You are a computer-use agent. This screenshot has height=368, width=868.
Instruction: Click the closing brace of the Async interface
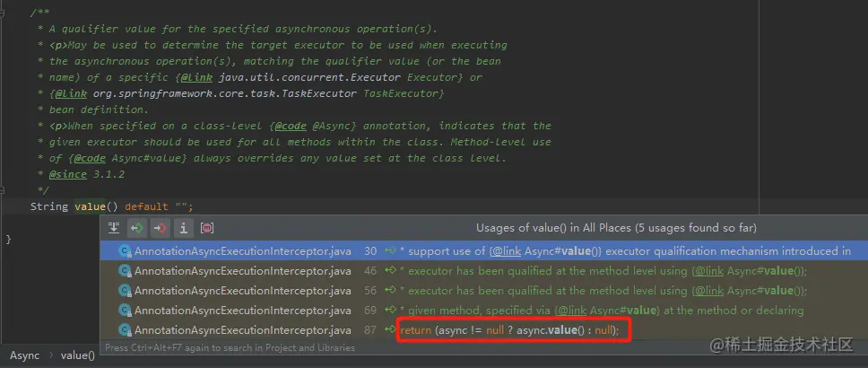tap(8, 240)
